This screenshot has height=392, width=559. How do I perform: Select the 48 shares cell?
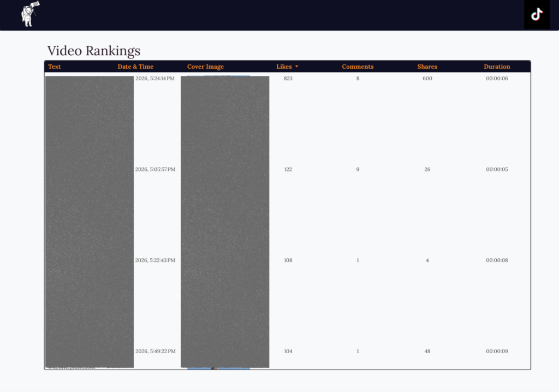coord(427,351)
